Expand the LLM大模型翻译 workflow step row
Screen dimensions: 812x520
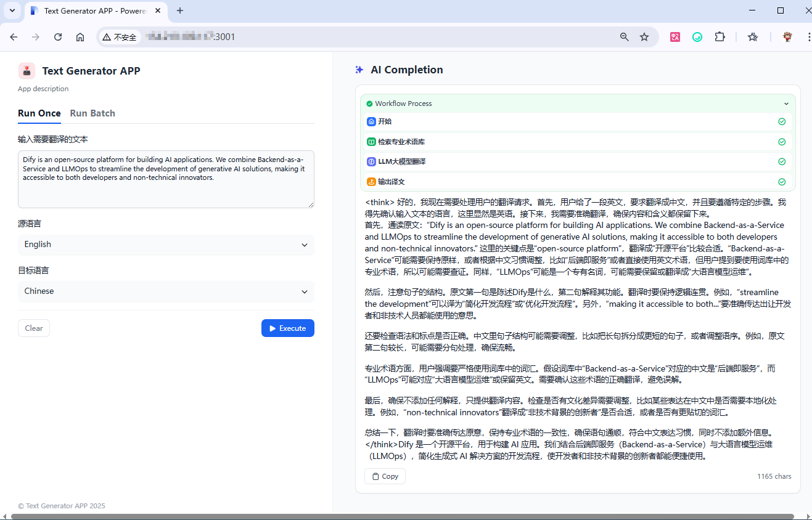(x=578, y=161)
